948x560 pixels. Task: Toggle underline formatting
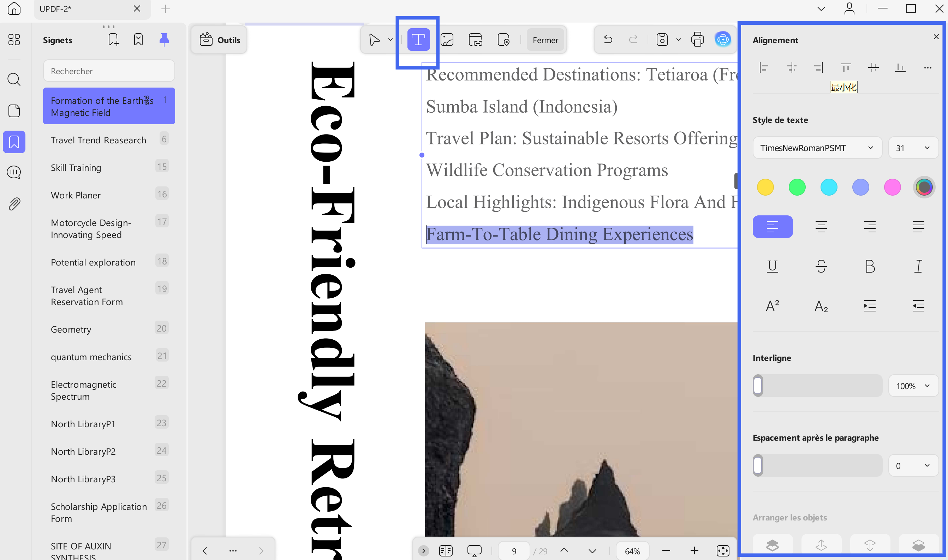pos(773,267)
